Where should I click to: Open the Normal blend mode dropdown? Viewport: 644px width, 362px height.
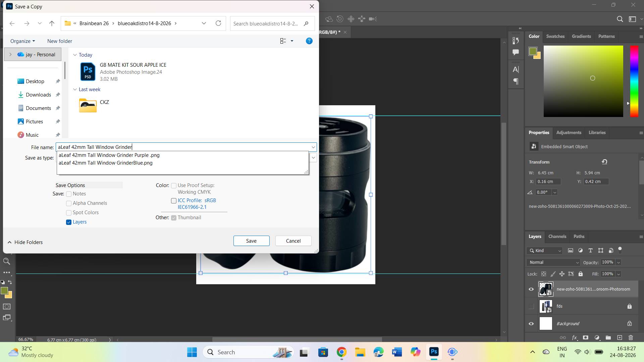tap(553, 262)
